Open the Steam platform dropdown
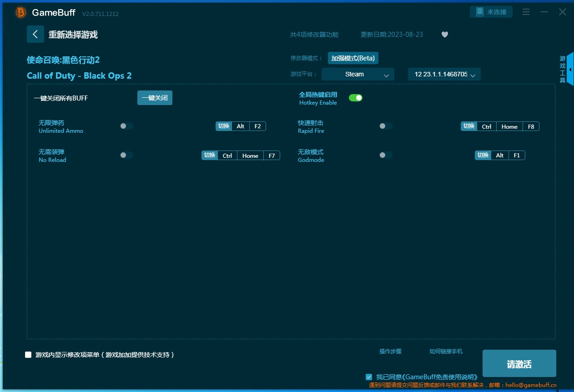This screenshot has height=392, width=574. tap(357, 74)
